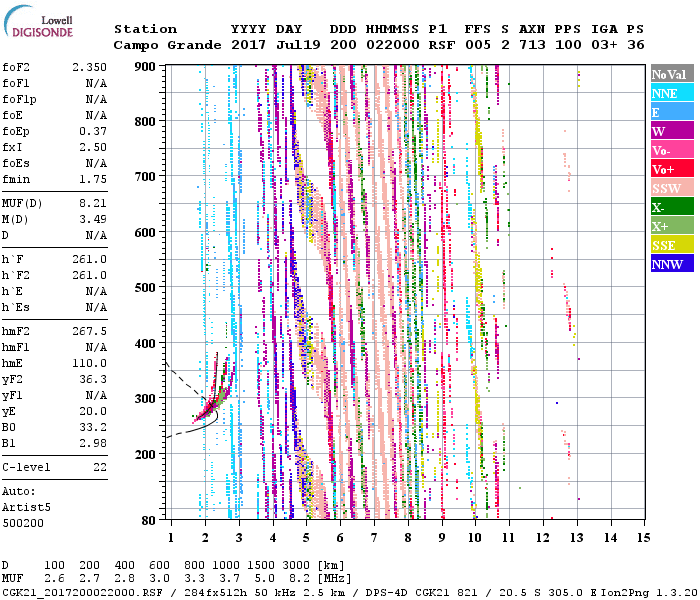Click the 900 km height axis label
This screenshot has height=600, width=700.
(x=145, y=67)
